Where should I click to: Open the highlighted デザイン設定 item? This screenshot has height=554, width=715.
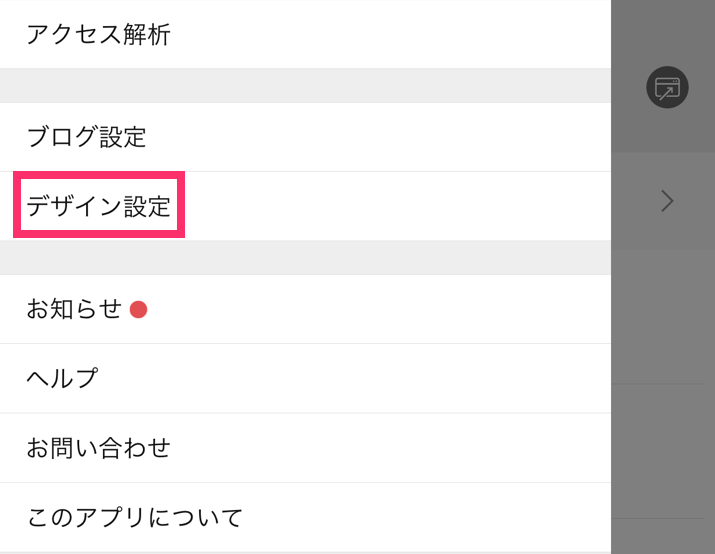98,206
